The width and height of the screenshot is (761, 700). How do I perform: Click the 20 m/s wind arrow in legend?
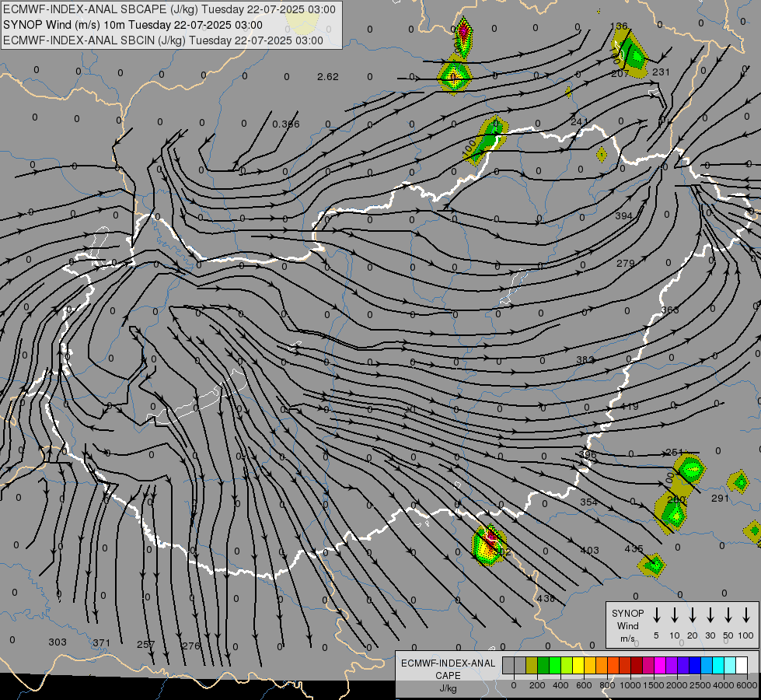pos(693,615)
